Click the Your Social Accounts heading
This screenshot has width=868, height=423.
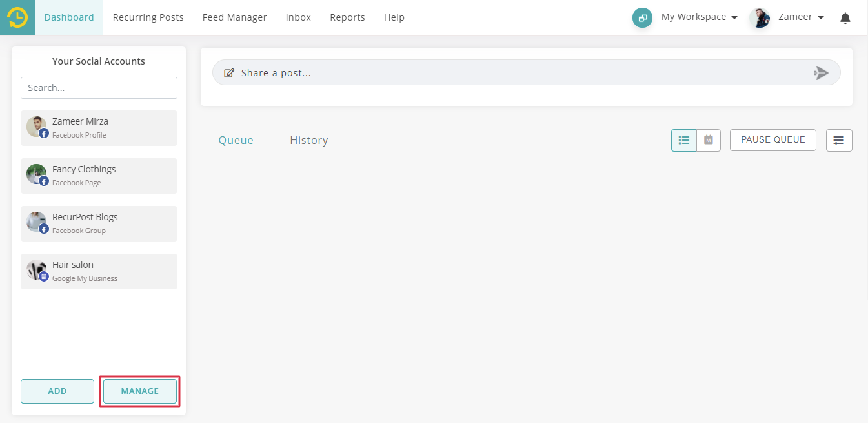point(99,61)
